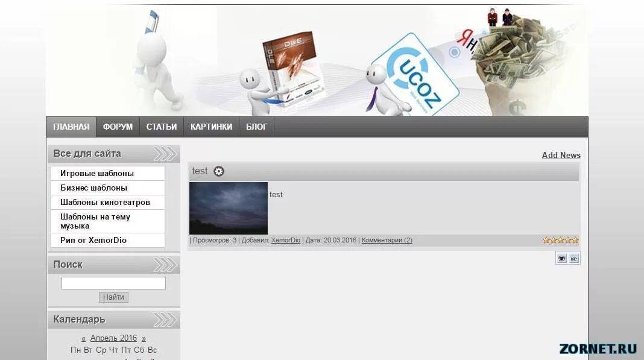Open the Апрель 2016 calendar link
The image size is (644, 360).
point(113,338)
